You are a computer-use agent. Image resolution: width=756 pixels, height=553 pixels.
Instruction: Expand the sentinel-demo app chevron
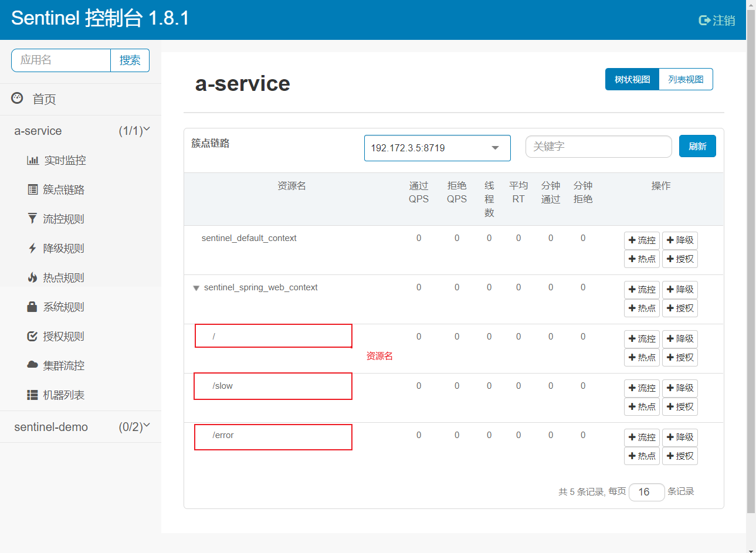click(147, 426)
